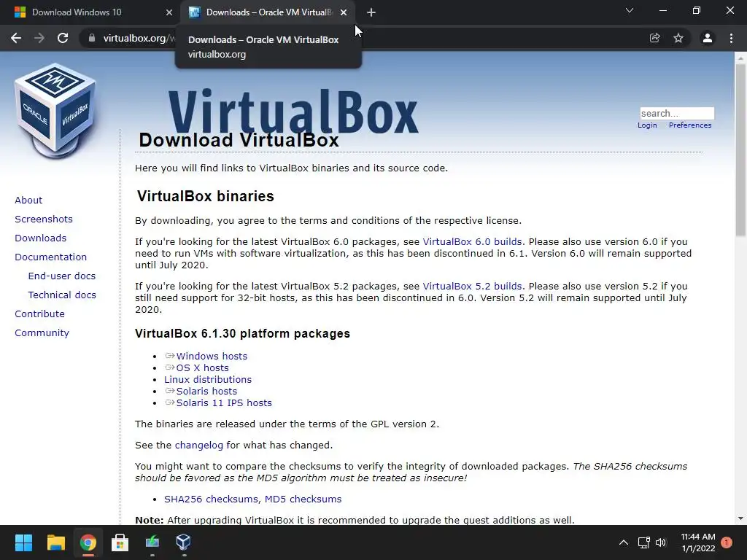Open Technical docs in the sidebar
The height and width of the screenshot is (560, 747).
click(x=62, y=295)
